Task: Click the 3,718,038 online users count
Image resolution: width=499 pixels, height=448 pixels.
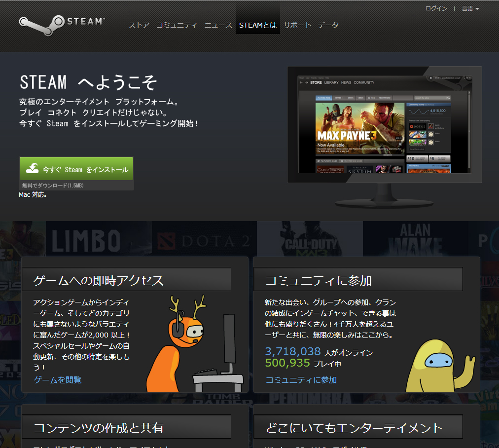Action: click(293, 351)
